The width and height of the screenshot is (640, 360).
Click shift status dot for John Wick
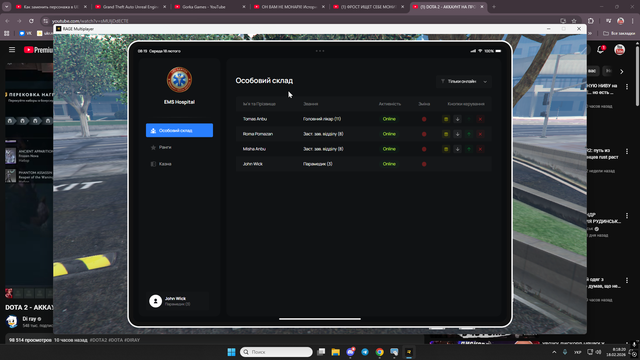click(x=424, y=164)
